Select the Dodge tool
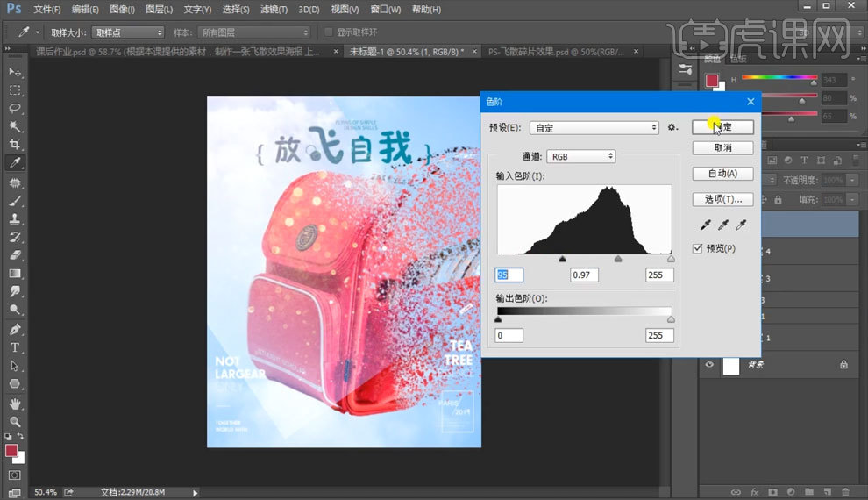The width and height of the screenshot is (868, 500). pos(15,310)
